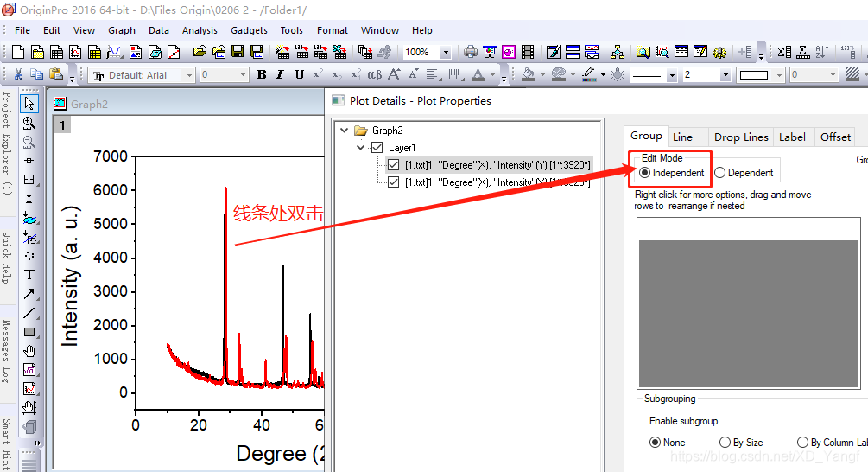Click the Sort ascending A-Z icon
This screenshot has height=472, width=868.
point(822,52)
